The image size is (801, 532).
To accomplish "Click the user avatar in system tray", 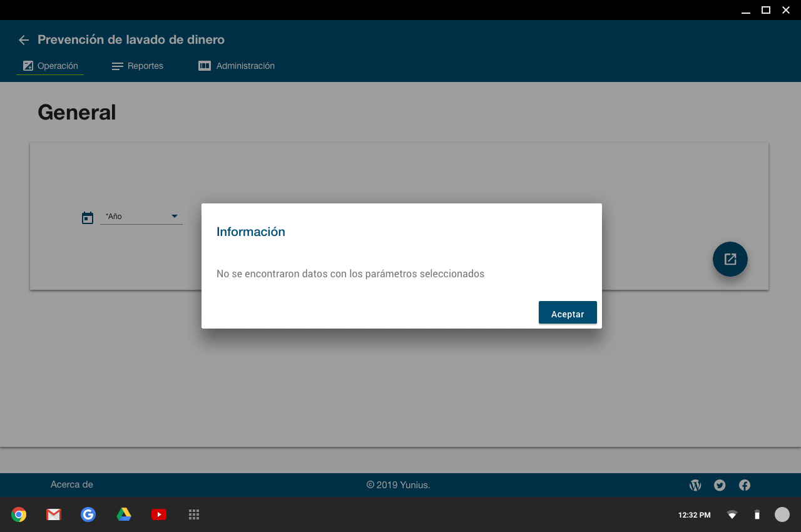I will pos(782,514).
